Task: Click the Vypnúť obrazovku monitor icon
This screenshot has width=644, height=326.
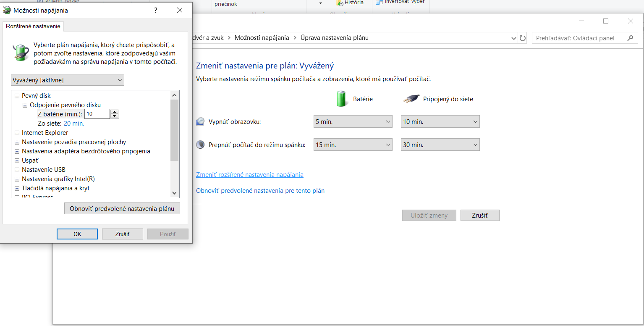Action: click(201, 122)
